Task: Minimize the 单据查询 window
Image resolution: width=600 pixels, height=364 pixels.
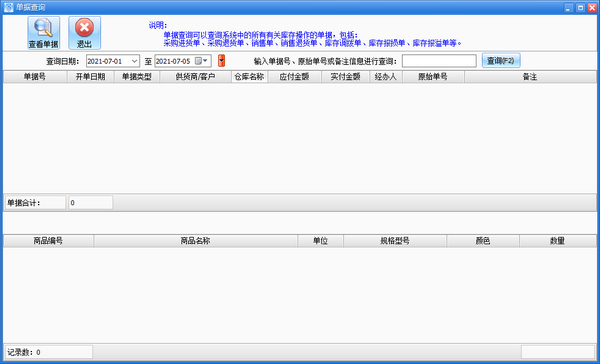Action: (569, 8)
